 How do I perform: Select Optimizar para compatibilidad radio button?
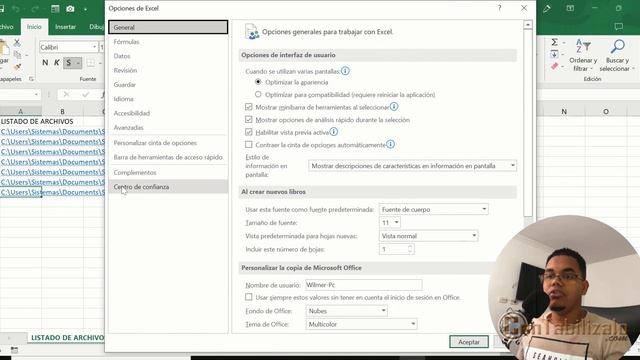click(x=258, y=94)
